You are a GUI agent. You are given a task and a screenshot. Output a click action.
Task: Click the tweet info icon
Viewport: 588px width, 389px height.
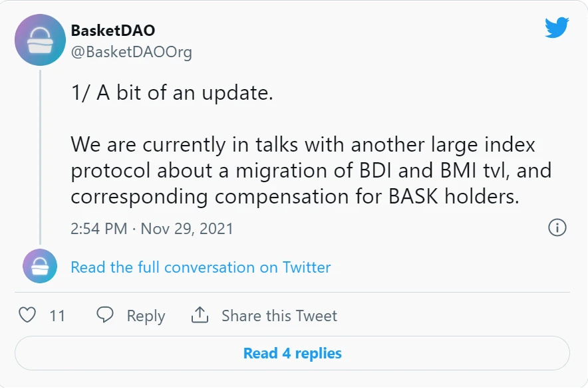pos(557,228)
